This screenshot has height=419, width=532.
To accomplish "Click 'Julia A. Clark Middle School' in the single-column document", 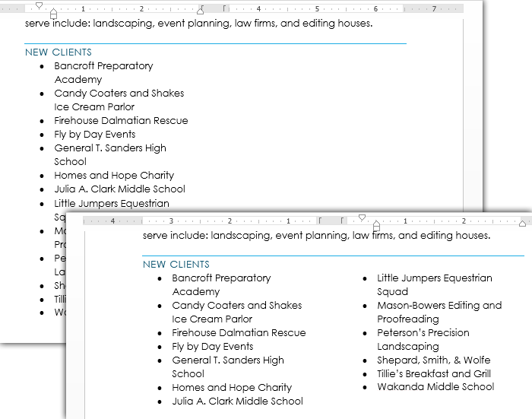I will (x=120, y=189).
